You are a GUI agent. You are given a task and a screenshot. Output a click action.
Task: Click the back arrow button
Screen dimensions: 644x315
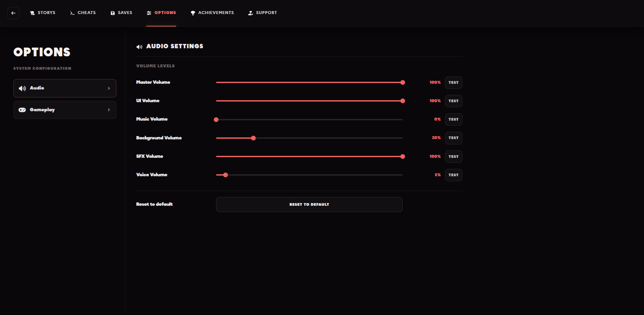[13, 13]
